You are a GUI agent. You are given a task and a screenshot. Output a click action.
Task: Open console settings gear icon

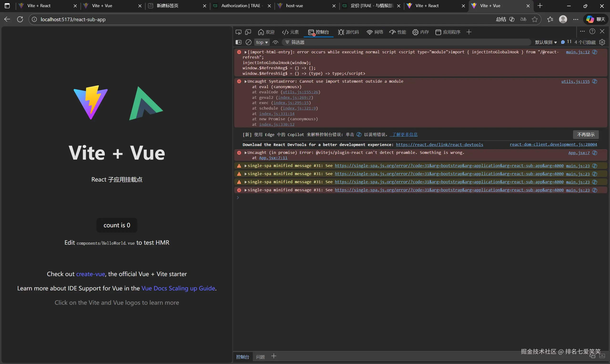[602, 42]
